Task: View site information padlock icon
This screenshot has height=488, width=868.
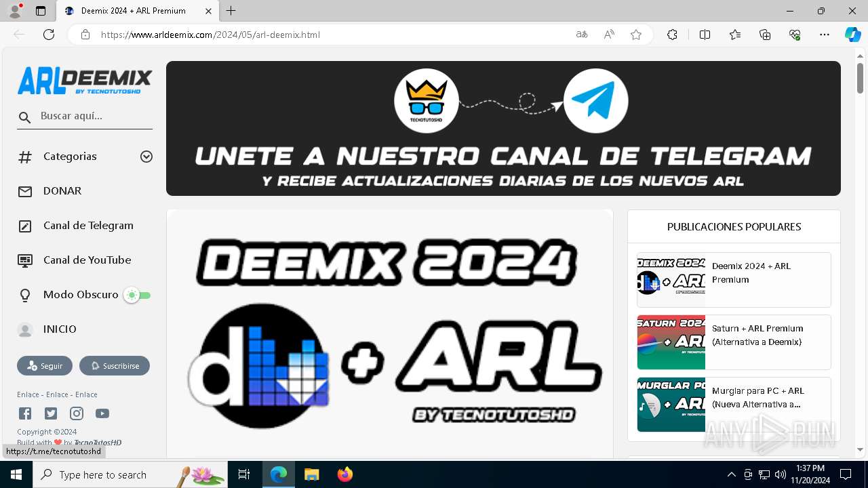Action: [x=85, y=35]
